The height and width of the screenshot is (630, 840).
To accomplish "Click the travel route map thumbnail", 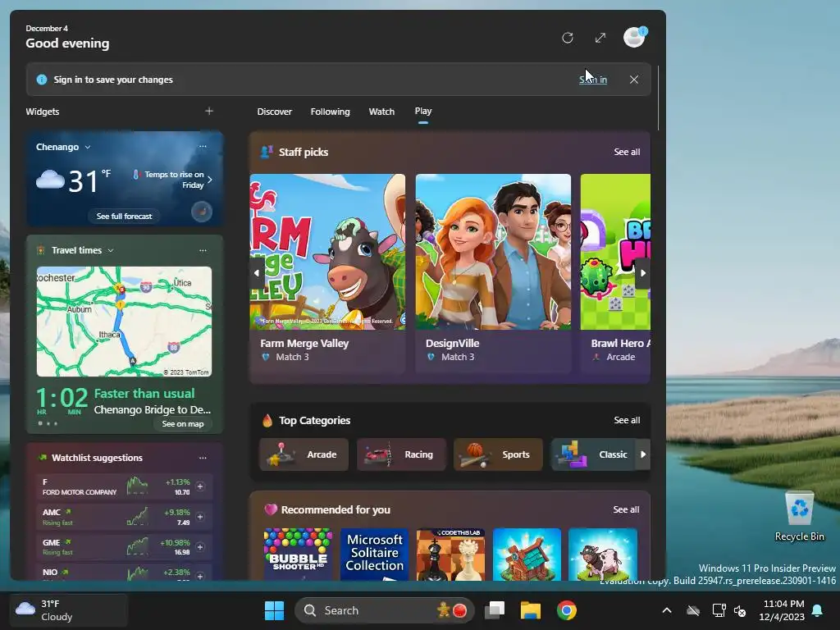I will (125, 322).
